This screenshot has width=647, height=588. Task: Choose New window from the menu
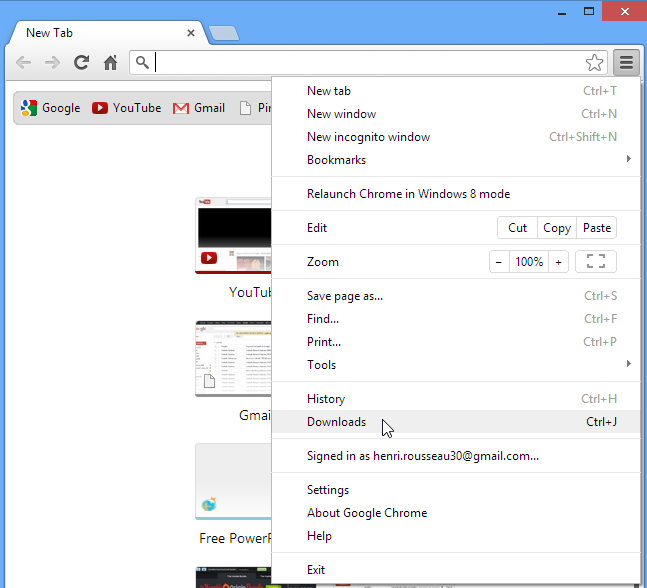[x=456, y=114]
